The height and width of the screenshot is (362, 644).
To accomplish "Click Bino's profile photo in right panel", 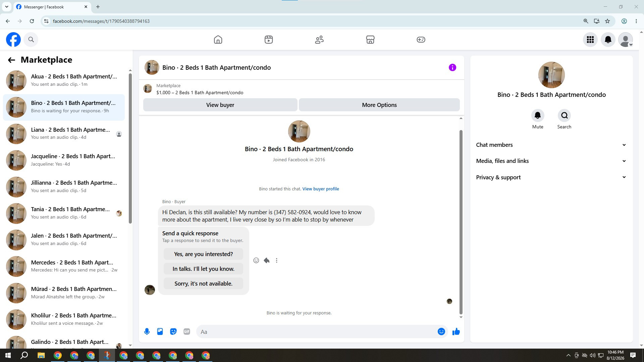I will coord(551,75).
